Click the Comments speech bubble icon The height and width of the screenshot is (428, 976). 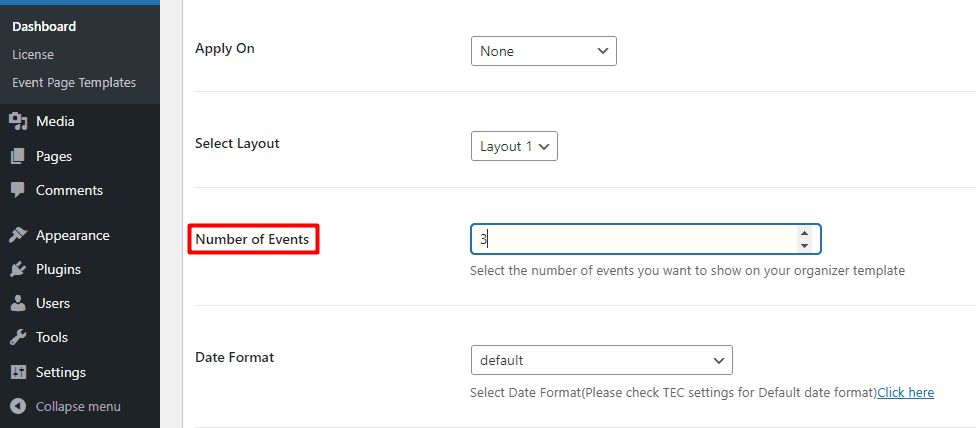(18, 190)
